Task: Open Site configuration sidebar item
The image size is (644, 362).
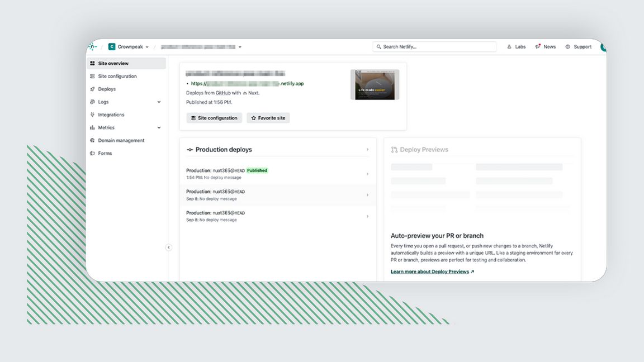Action: [117, 77]
